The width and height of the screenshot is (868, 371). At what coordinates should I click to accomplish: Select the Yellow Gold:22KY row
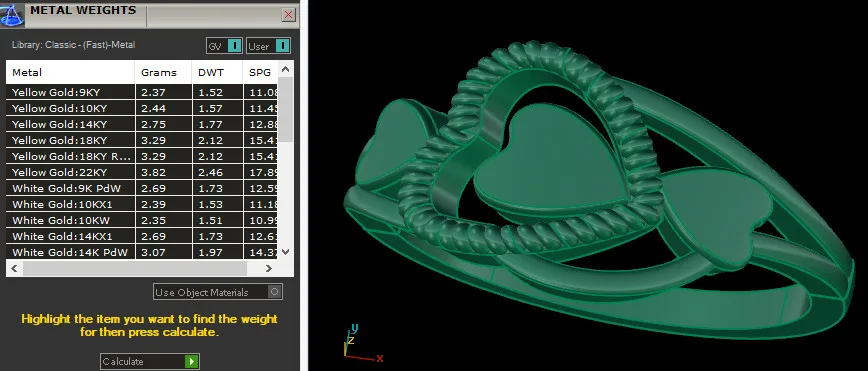point(142,172)
